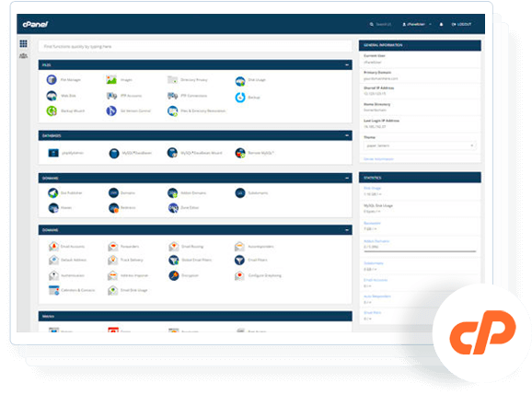
Task: Click the grid home icon in sidebar
Action: (x=23, y=43)
